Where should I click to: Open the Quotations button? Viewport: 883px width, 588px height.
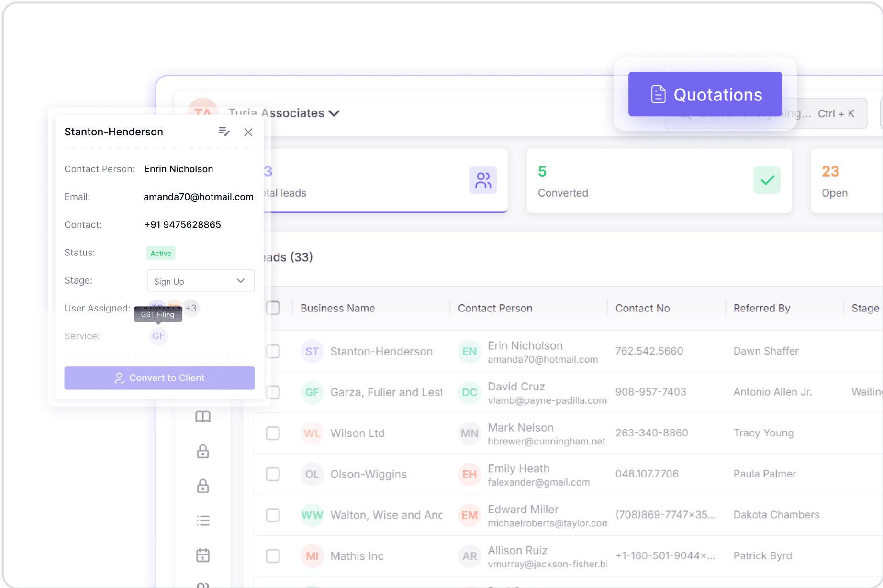tap(705, 94)
